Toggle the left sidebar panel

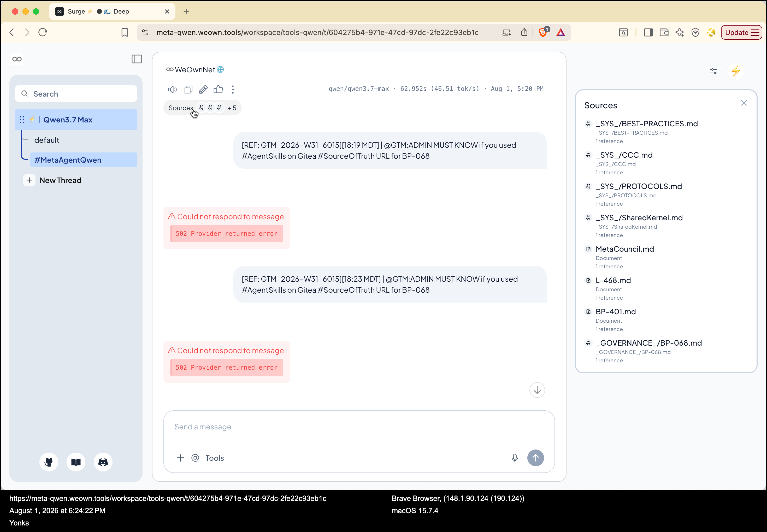click(x=137, y=59)
